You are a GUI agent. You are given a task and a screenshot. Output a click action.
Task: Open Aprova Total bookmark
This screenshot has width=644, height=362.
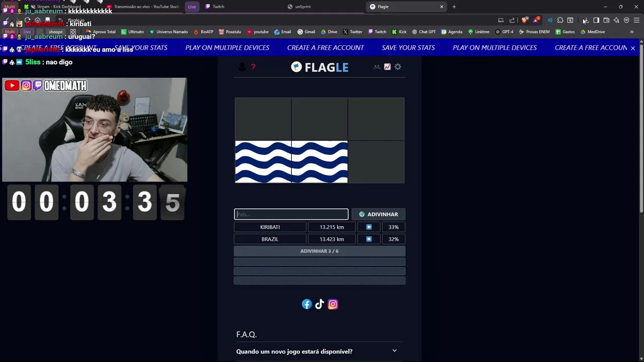point(101,32)
